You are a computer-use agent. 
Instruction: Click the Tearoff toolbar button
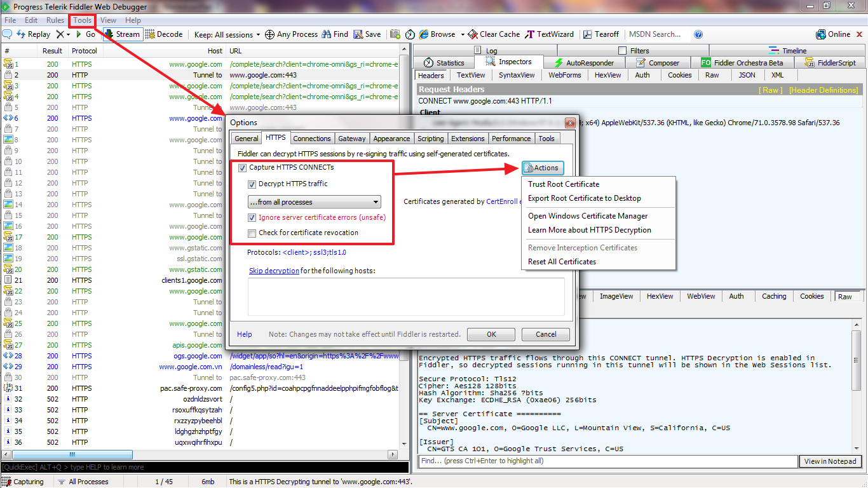click(600, 34)
